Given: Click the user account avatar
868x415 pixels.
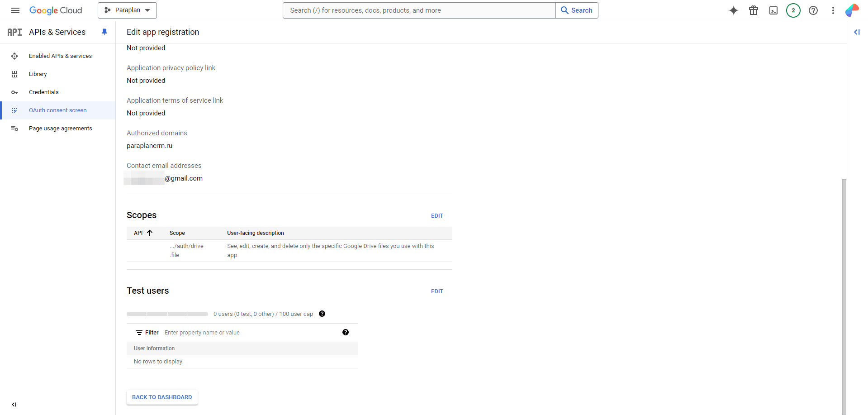Looking at the screenshot, I should click(852, 10).
